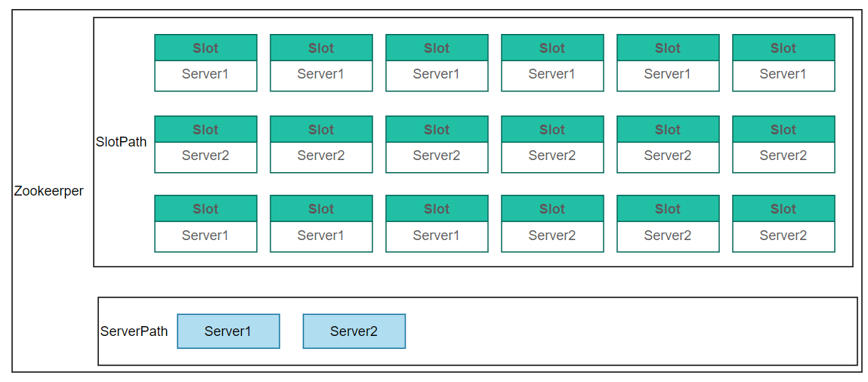Click the Zookeerper label
Image resolution: width=868 pixels, height=382 pixels.
48,191
